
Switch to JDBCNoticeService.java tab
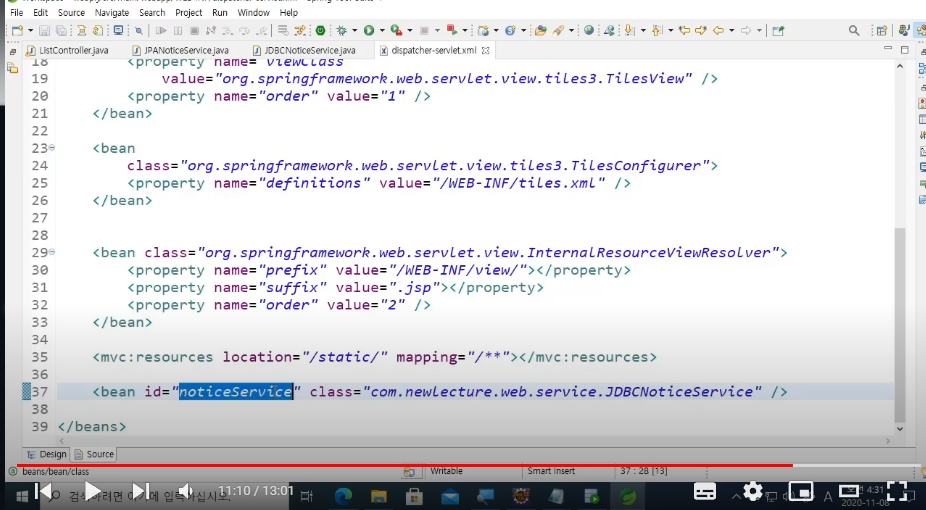304,51
